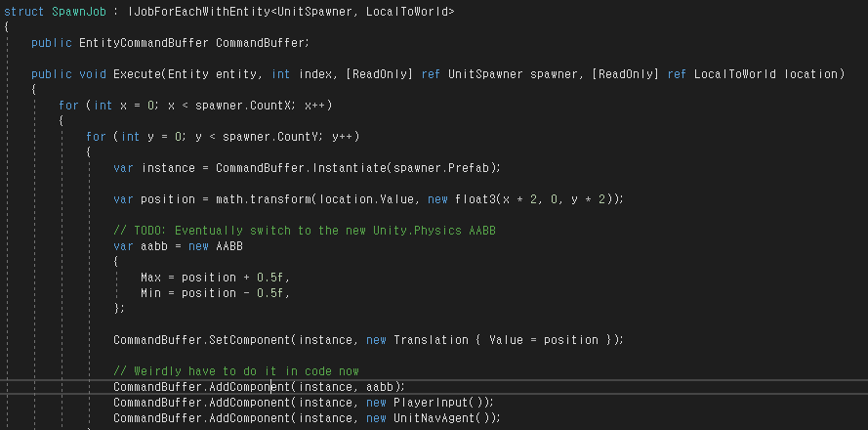The width and height of the screenshot is (868, 430).
Task: Click the struct name SpawnJob
Action: tap(79, 11)
